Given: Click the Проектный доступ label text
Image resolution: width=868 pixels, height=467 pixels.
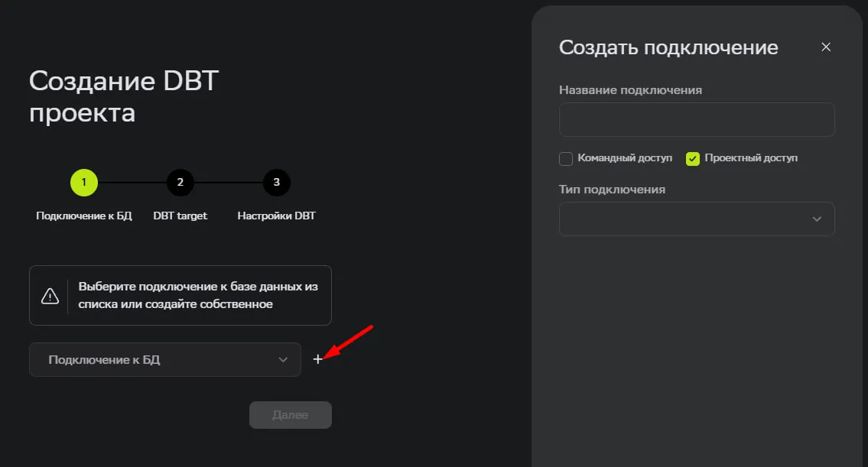Looking at the screenshot, I should (751, 158).
